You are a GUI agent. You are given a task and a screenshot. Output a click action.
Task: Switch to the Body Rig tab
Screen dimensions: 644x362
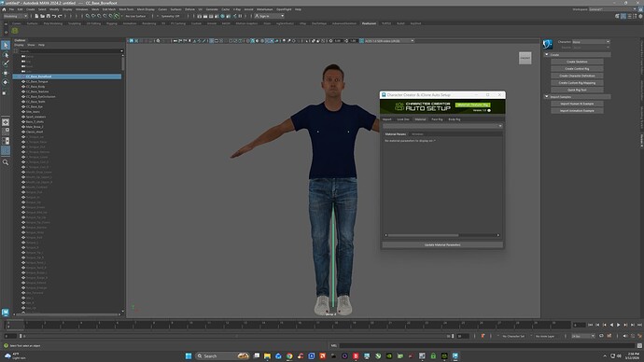(455, 119)
